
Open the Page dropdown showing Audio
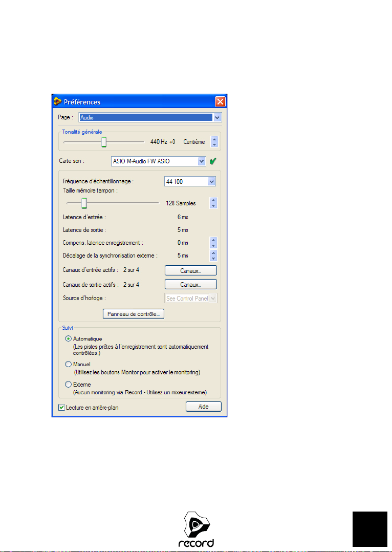(150, 118)
